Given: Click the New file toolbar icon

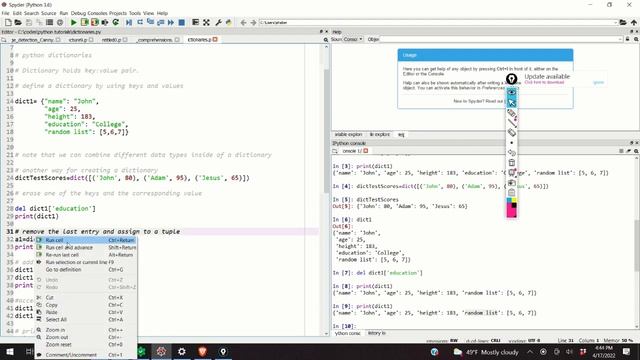Looking at the screenshot, I should click(x=8, y=22).
